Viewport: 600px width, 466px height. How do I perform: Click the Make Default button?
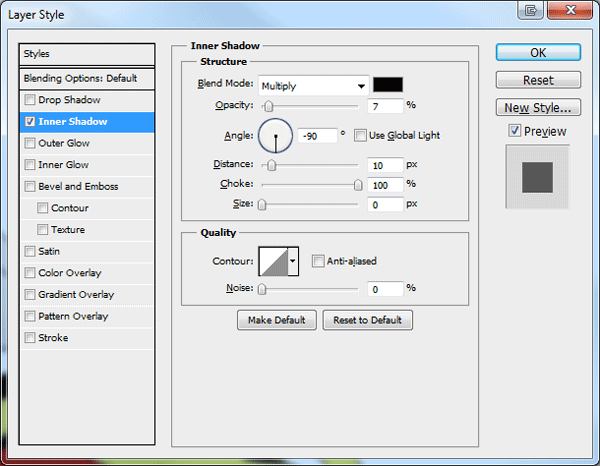click(277, 320)
